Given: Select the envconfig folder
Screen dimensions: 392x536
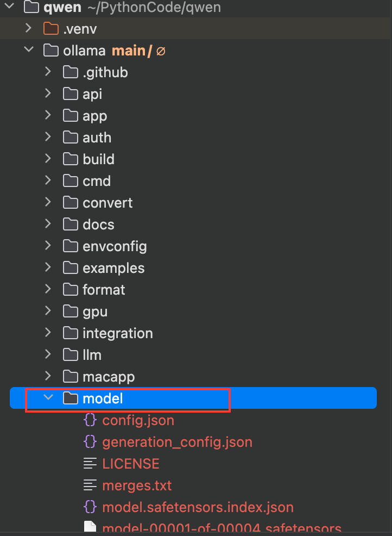Looking at the screenshot, I should coord(115,246).
